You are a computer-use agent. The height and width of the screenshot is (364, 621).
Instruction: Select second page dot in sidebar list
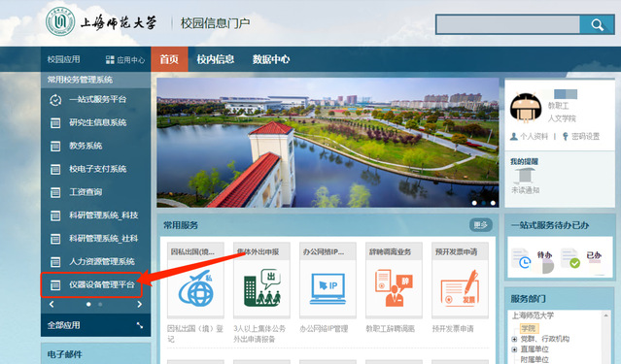click(x=100, y=304)
